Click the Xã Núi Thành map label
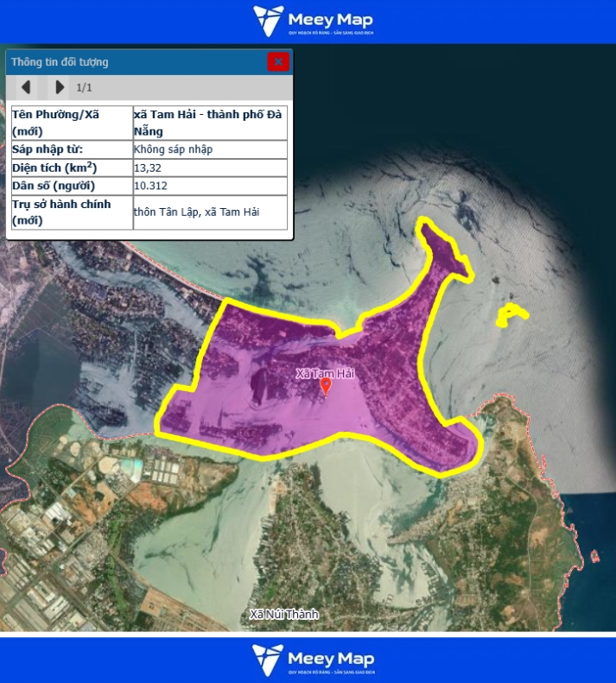This screenshot has height=683, width=616. (x=283, y=615)
